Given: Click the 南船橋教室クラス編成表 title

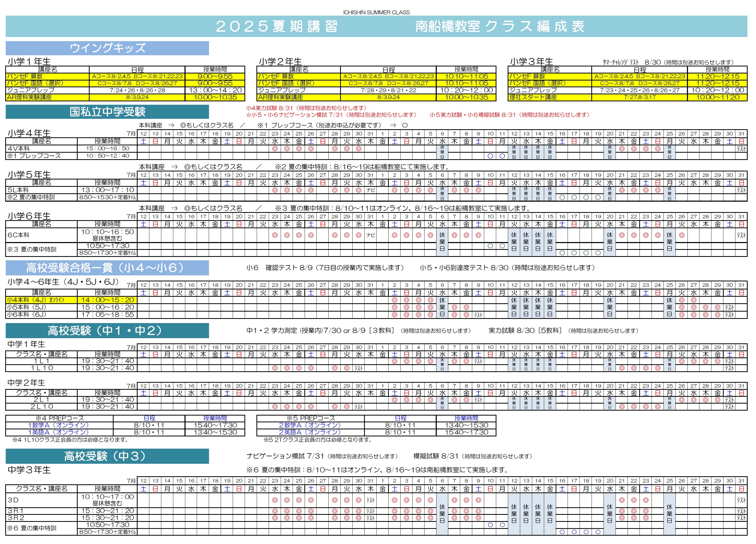Looking at the screenshot, I should 500,26.
